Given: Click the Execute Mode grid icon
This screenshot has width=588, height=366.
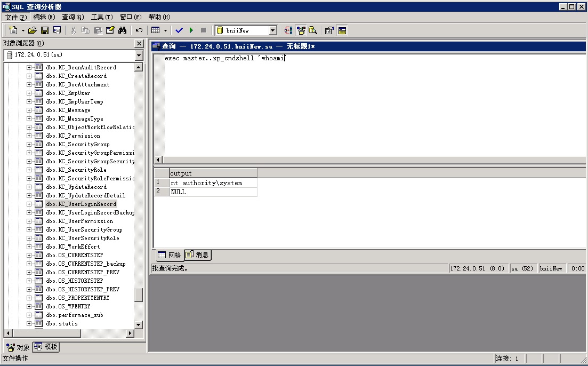Looking at the screenshot, I should pyautogui.click(x=155, y=30).
